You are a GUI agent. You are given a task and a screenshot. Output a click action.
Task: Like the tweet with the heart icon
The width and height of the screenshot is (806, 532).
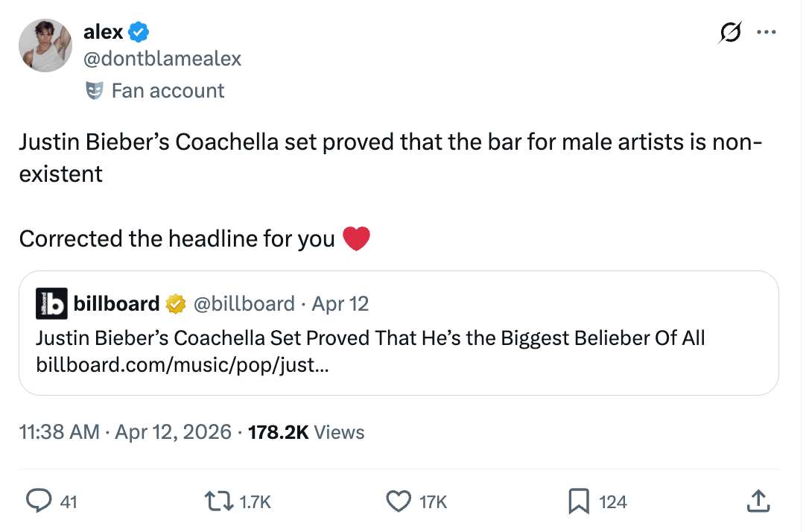399,501
